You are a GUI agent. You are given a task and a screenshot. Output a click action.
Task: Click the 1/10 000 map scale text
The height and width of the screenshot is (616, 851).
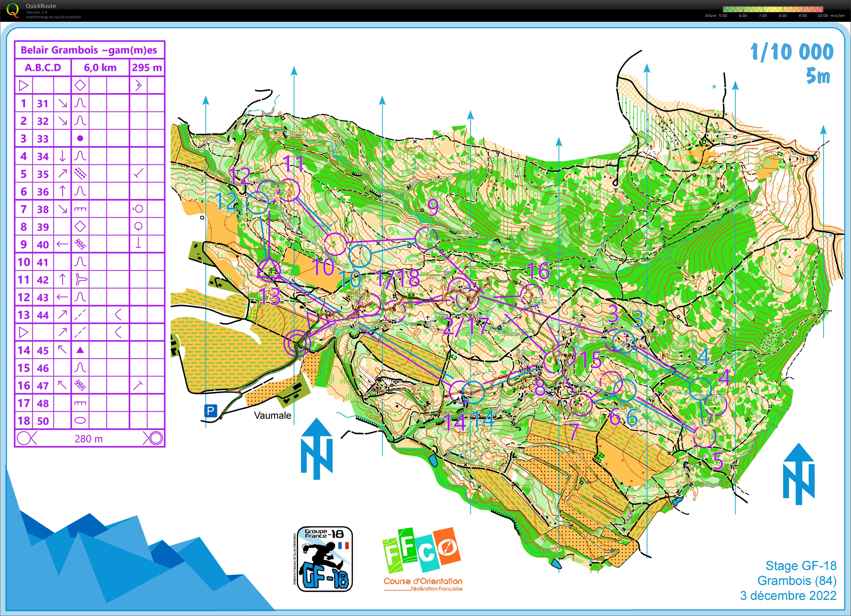[x=792, y=52]
